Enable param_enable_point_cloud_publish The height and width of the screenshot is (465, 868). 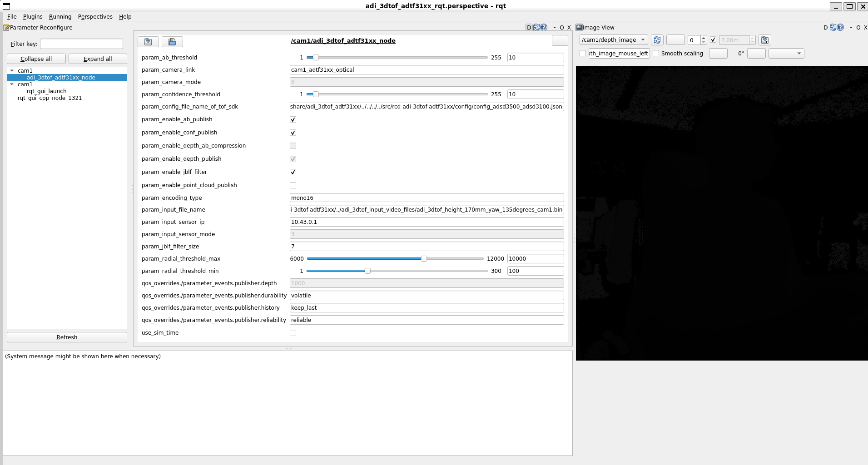pyautogui.click(x=293, y=185)
